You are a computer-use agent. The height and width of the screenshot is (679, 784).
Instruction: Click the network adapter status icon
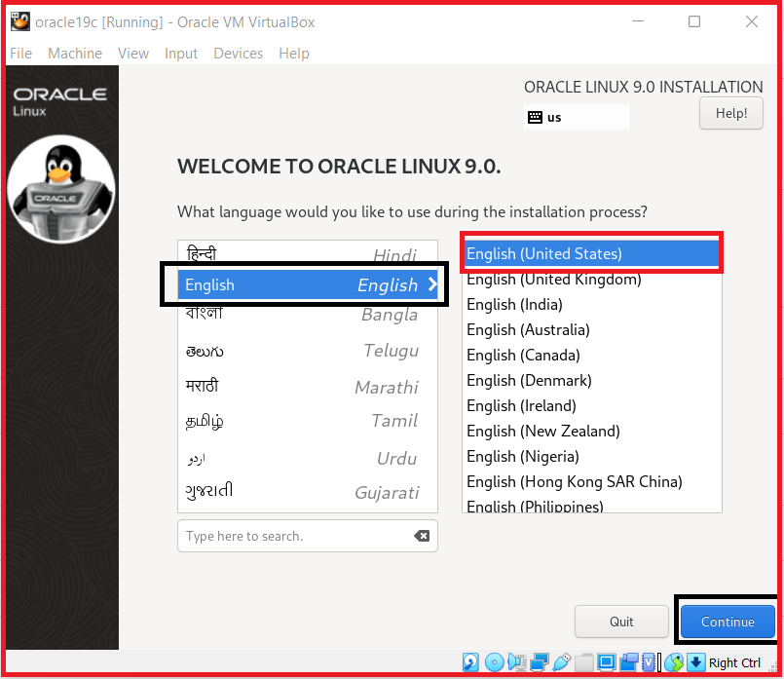tap(540, 662)
